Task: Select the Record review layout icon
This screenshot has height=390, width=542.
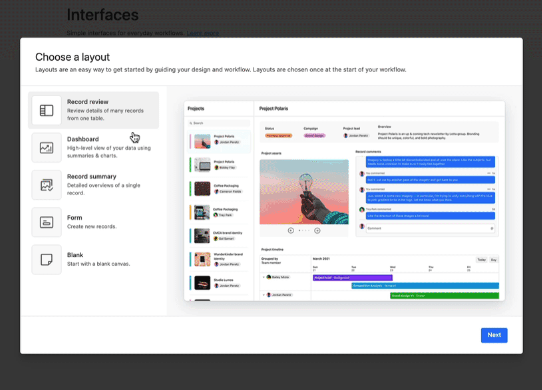Action: point(46,110)
